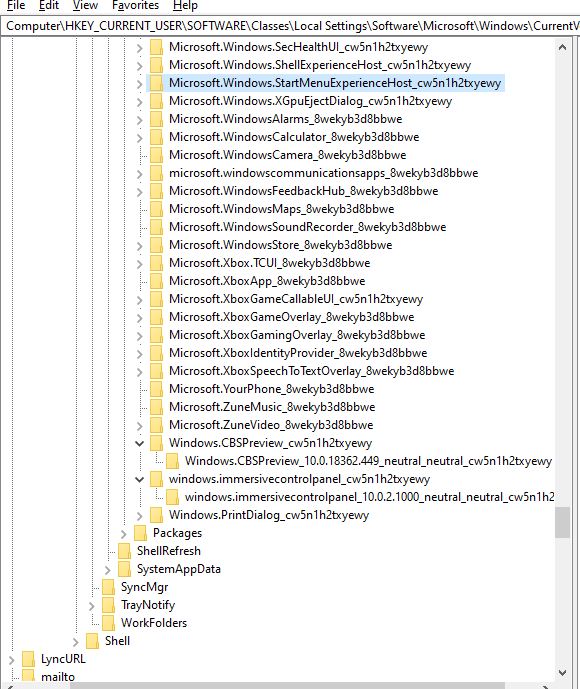Click folder icon of XboxIdentityProvider key
This screenshot has height=689, width=580.
156,353
